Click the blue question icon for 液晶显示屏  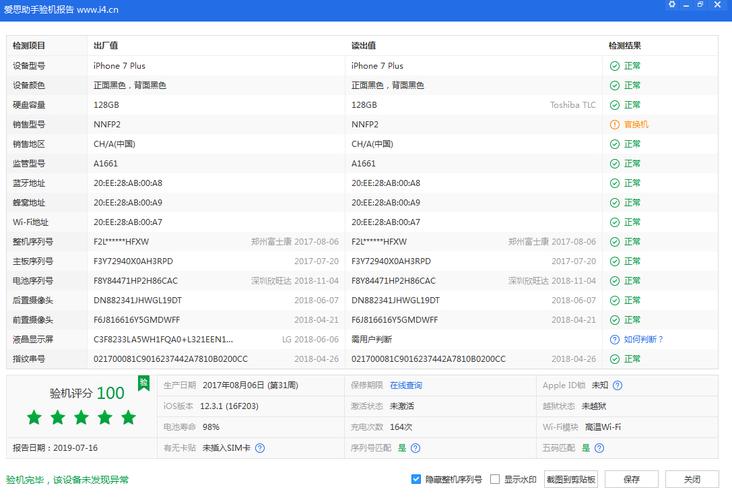(x=615, y=339)
